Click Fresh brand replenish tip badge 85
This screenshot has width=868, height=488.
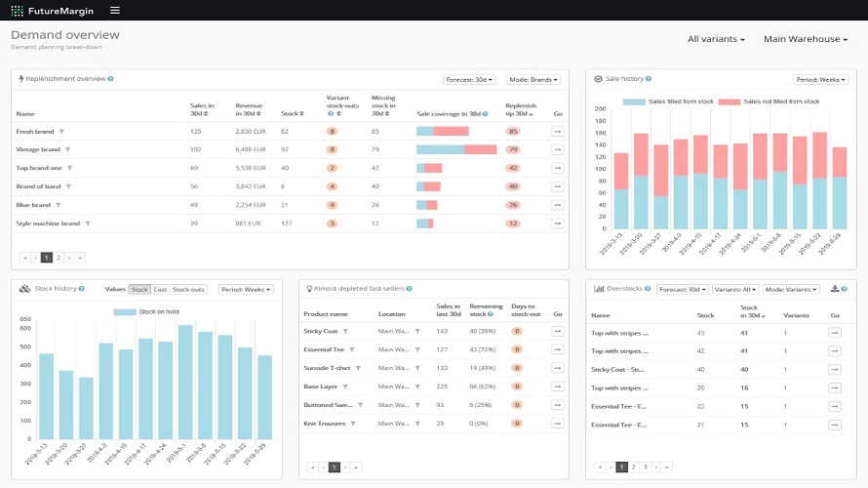coord(513,132)
